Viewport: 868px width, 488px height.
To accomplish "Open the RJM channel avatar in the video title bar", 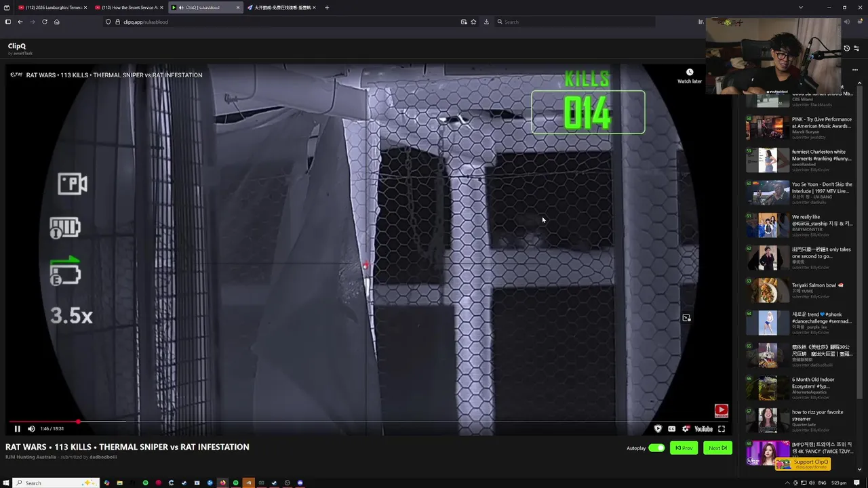I will (x=15, y=75).
